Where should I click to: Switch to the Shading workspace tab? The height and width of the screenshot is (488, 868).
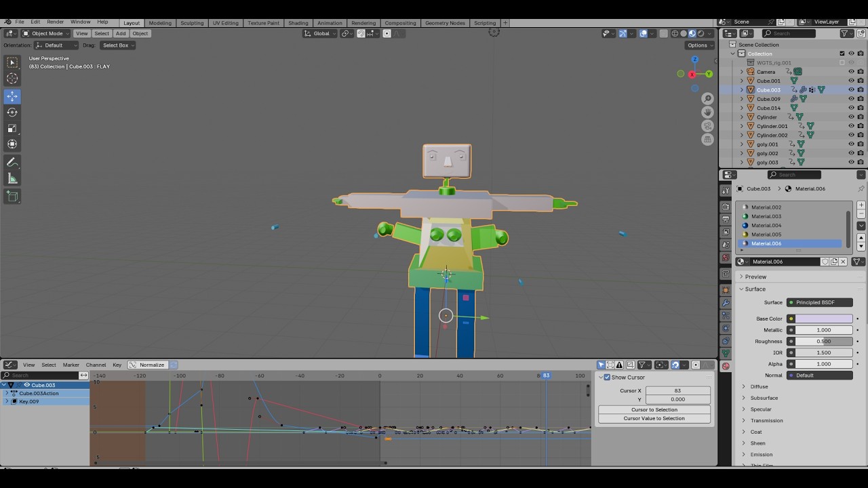(298, 23)
